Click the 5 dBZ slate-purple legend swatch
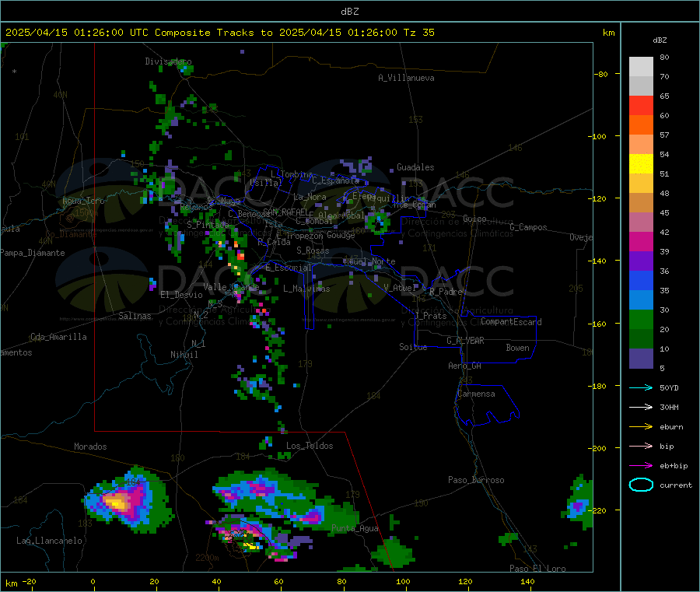Screen dimensions: 700x592 (x=641, y=359)
